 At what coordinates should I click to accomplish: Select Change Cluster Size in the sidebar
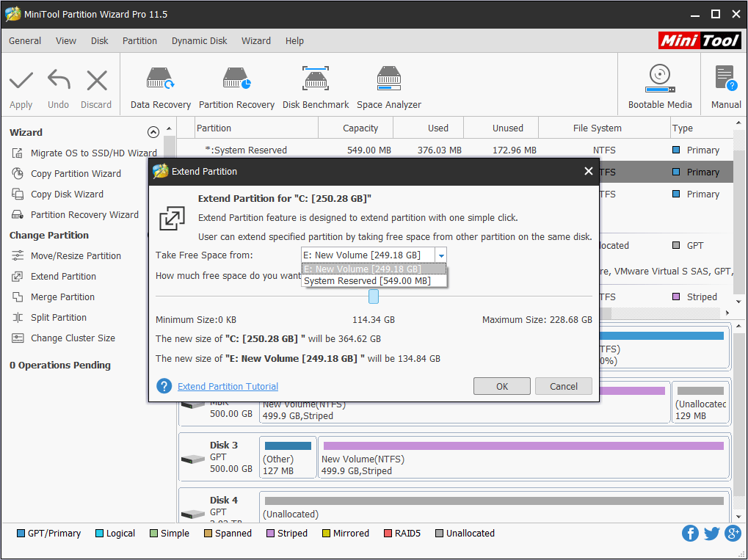point(63,338)
